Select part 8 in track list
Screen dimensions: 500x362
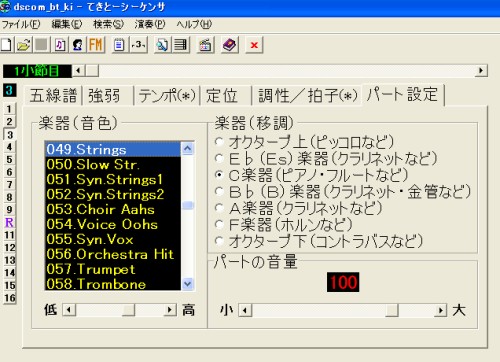(x=9, y=197)
